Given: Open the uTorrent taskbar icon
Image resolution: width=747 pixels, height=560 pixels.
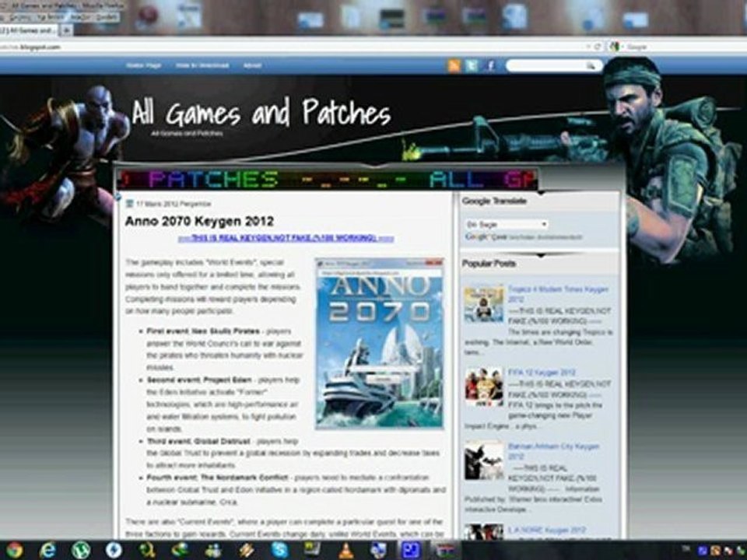Looking at the screenshot, I should [x=80, y=550].
